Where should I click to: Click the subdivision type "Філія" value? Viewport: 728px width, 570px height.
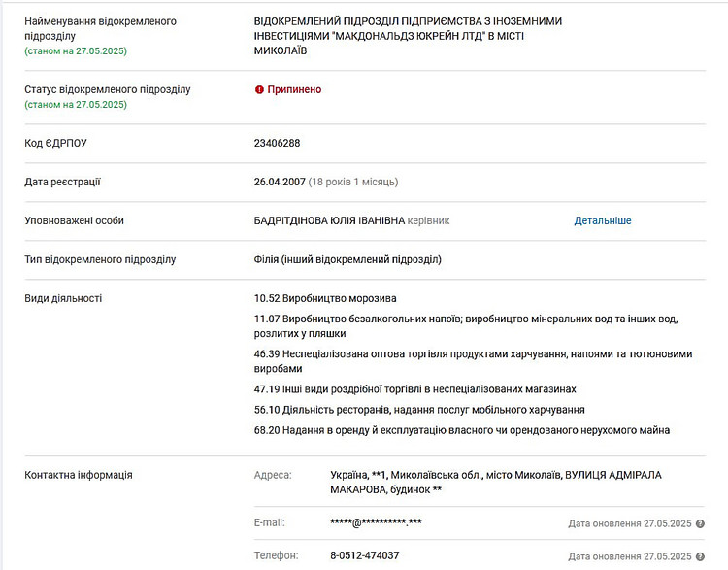pyautogui.click(x=347, y=259)
